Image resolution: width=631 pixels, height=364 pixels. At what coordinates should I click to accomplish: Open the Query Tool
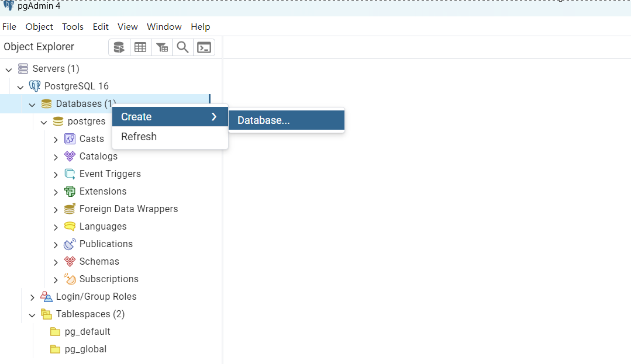pos(119,47)
